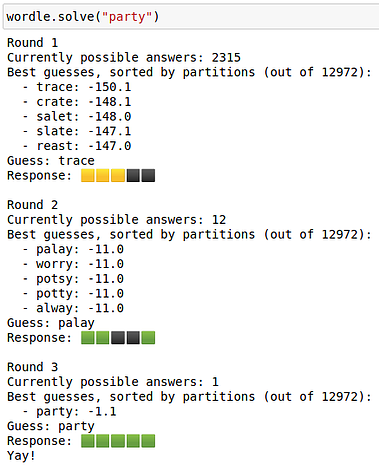Viewport: 379px width, 471px height.
Task: Click the "trace: -150.1" guess line
Action: [84, 87]
